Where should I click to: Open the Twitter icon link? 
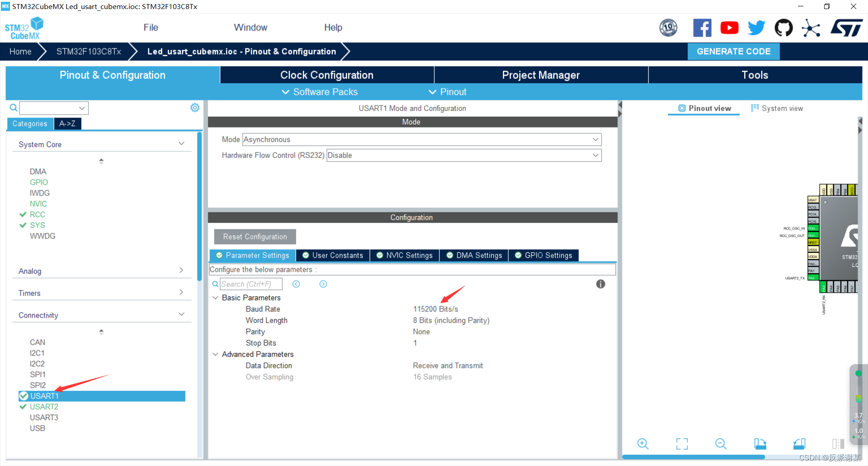pos(756,28)
